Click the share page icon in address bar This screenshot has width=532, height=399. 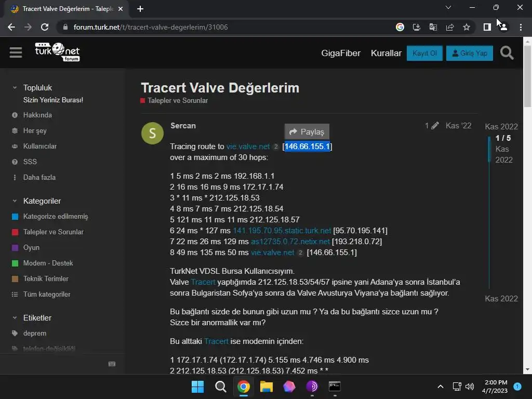[450, 27]
